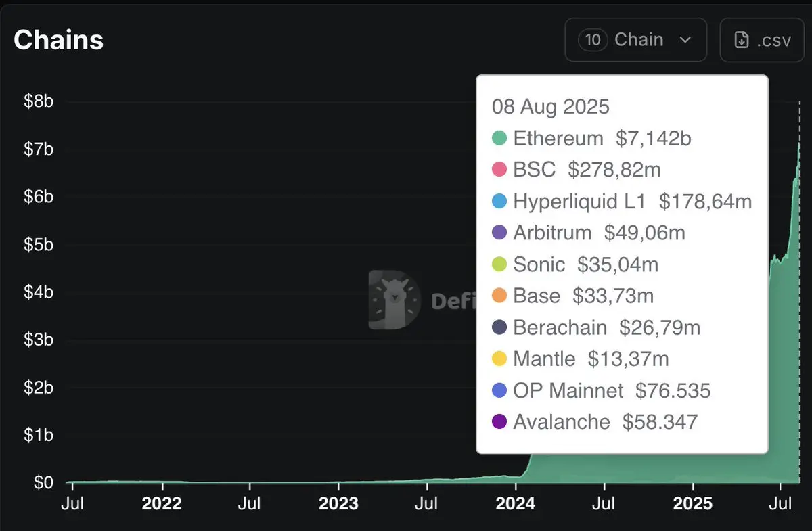Click the '$6b' y-axis label
This screenshot has width=812, height=531.
39,197
